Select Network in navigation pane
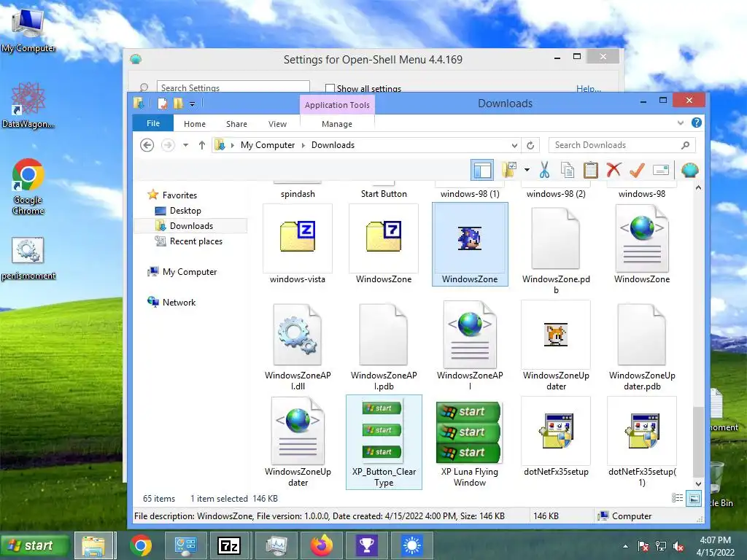The width and height of the screenshot is (747, 560). point(179,303)
